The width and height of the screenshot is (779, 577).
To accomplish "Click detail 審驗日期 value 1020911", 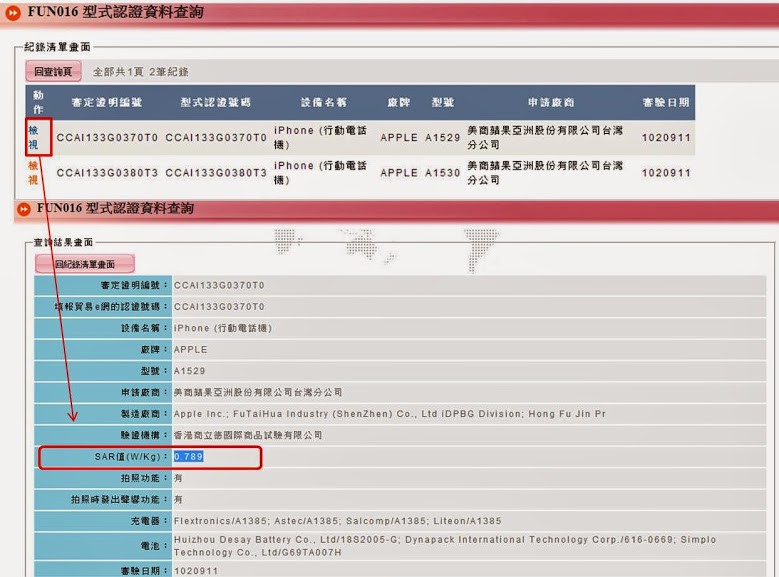I will 196,571.
